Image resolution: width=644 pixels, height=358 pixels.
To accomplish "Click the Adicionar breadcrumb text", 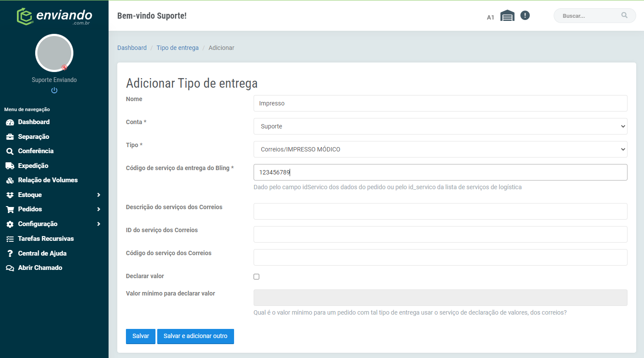I will point(221,48).
